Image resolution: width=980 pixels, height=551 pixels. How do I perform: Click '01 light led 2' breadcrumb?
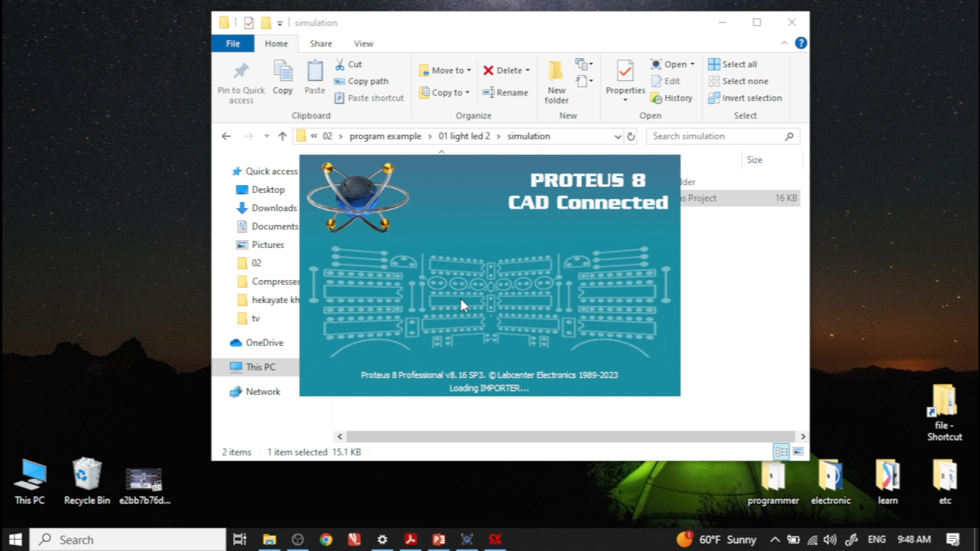pos(464,136)
